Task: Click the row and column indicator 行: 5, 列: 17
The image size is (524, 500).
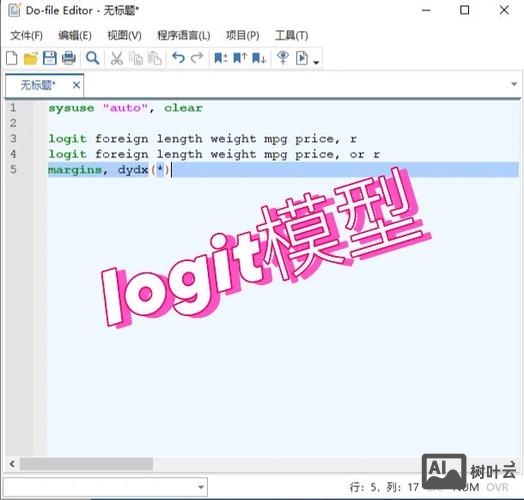Action: [384, 487]
